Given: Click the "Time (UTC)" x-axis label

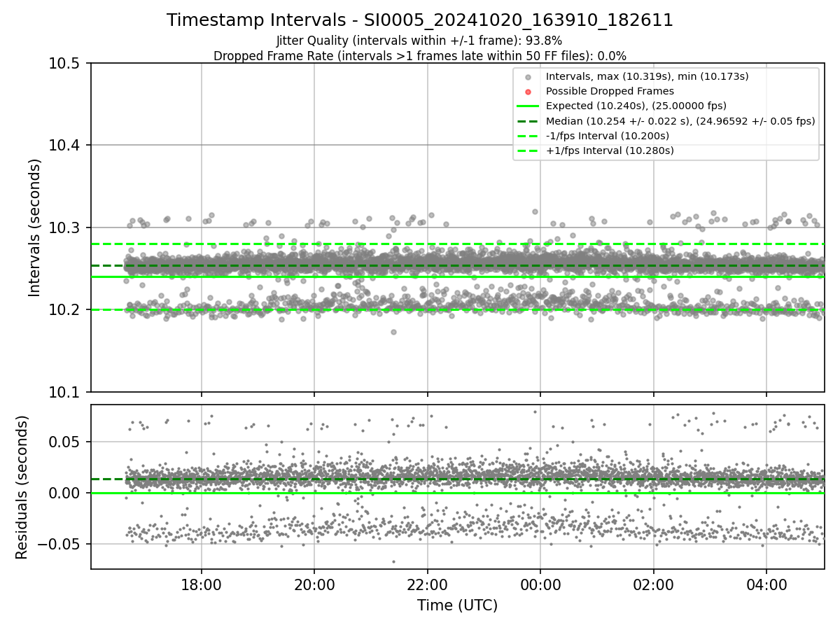Looking at the screenshot, I should tap(458, 605).
